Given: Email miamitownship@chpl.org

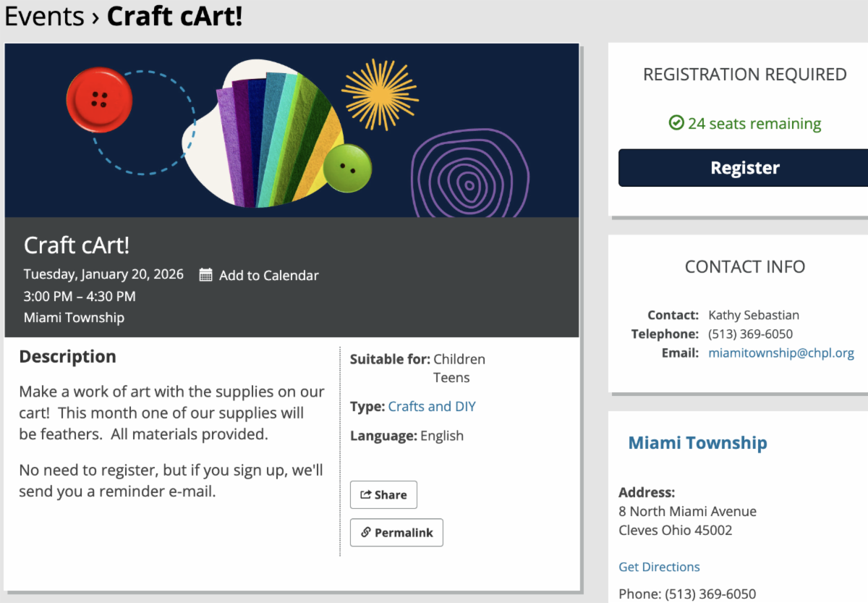Looking at the screenshot, I should [781, 353].
